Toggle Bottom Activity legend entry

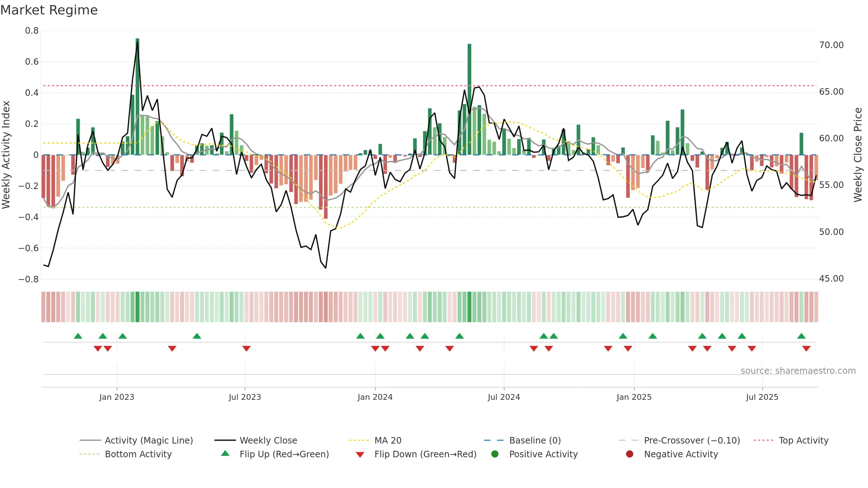[125, 454]
